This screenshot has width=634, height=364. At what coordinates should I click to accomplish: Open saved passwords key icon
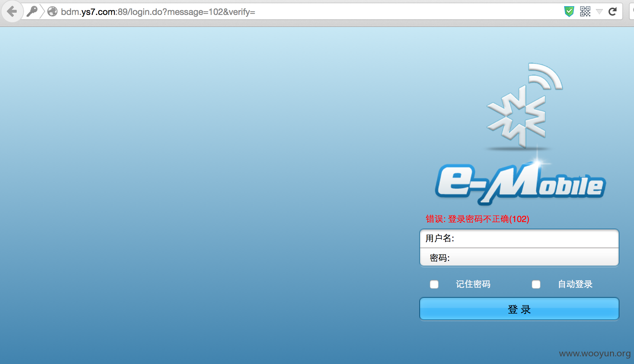click(x=32, y=12)
